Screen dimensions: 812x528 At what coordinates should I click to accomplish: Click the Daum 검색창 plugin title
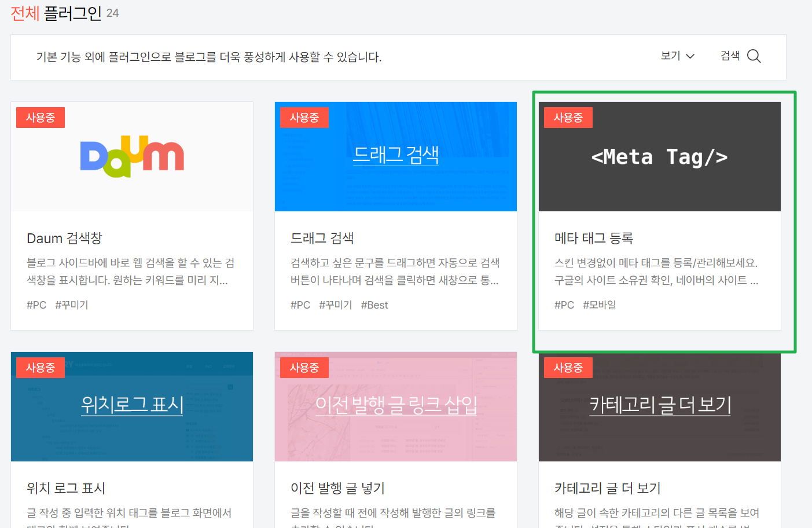click(64, 239)
